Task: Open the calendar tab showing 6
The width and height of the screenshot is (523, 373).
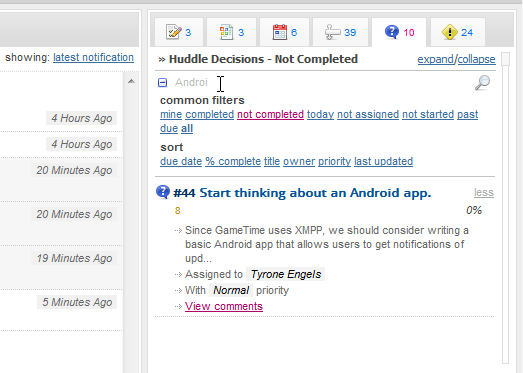Action: (285, 32)
